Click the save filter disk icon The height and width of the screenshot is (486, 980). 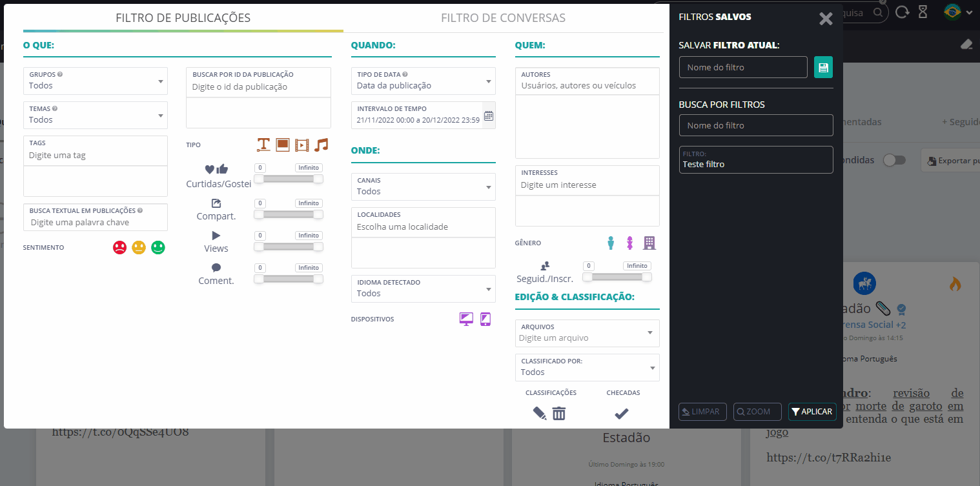(823, 67)
